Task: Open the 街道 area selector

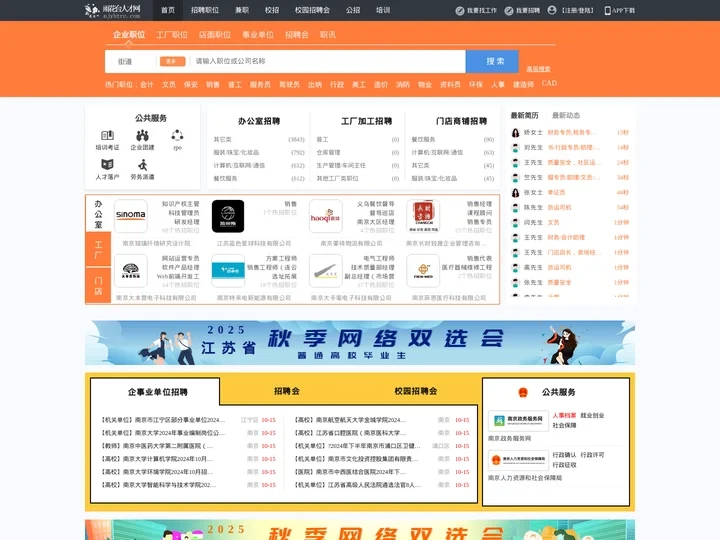Action: [x=125, y=62]
